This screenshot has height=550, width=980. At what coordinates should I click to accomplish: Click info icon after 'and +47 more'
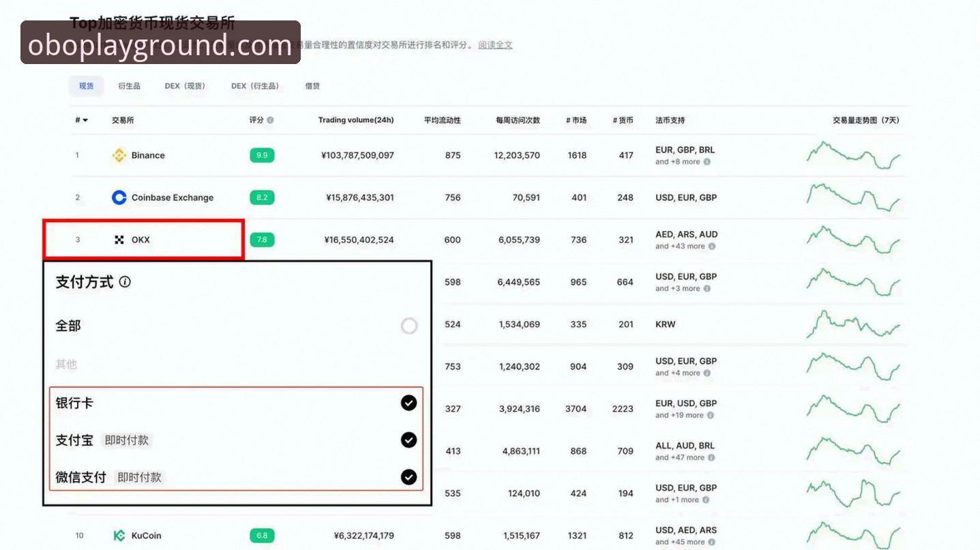point(711,458)
